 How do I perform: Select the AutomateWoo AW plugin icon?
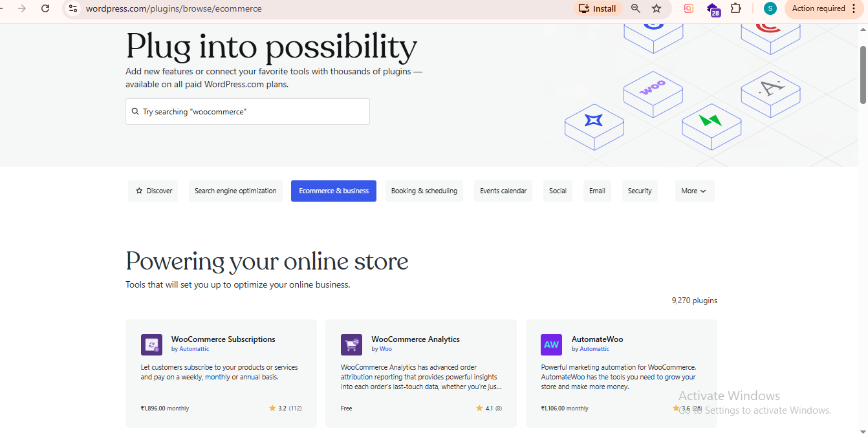click(551, 345)
